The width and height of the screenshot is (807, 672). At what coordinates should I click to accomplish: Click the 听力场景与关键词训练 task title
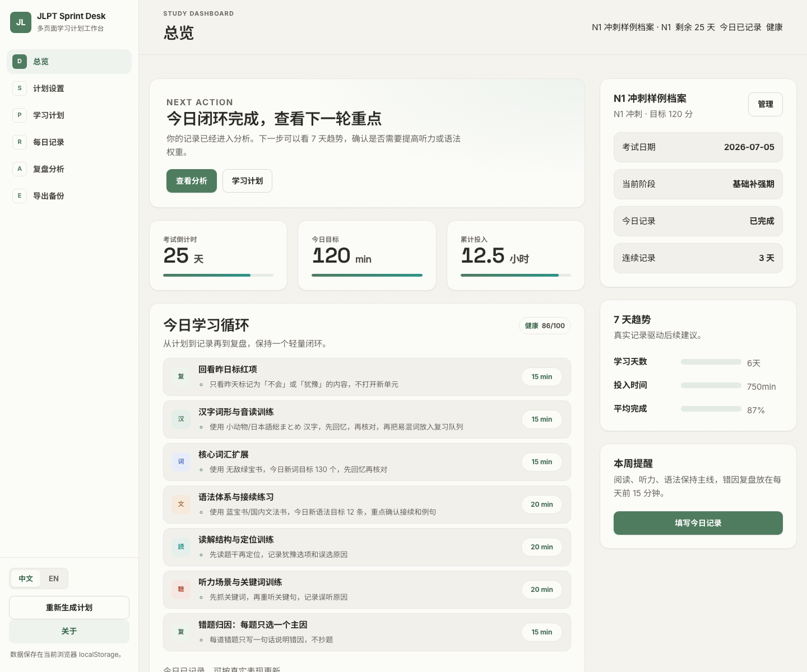[240, 582]
